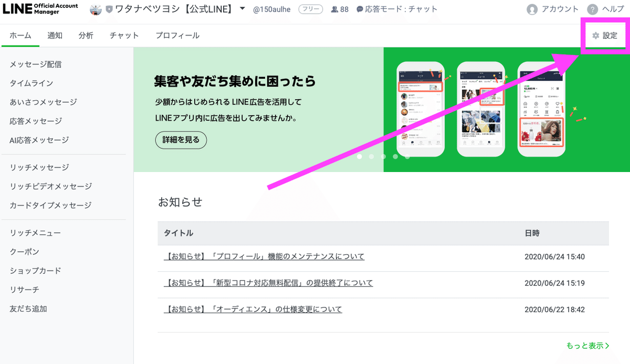Open AI応答メッセージ in the sidebar

coord(39,140)
